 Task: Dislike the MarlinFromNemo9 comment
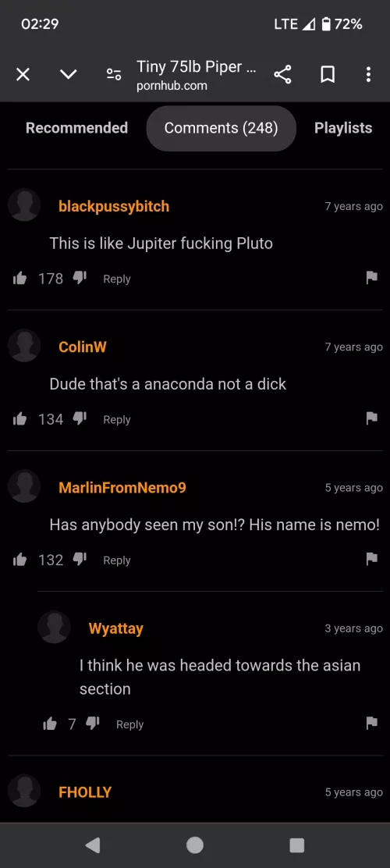point(80,560)
